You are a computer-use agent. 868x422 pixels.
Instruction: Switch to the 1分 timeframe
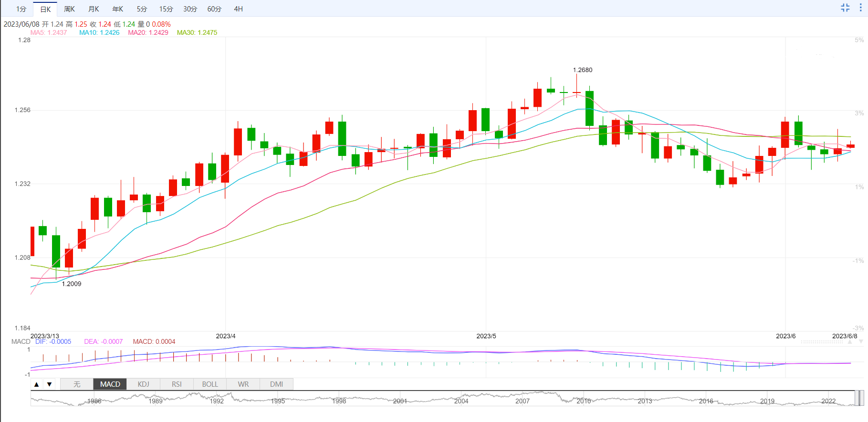(x=21, y=9)
